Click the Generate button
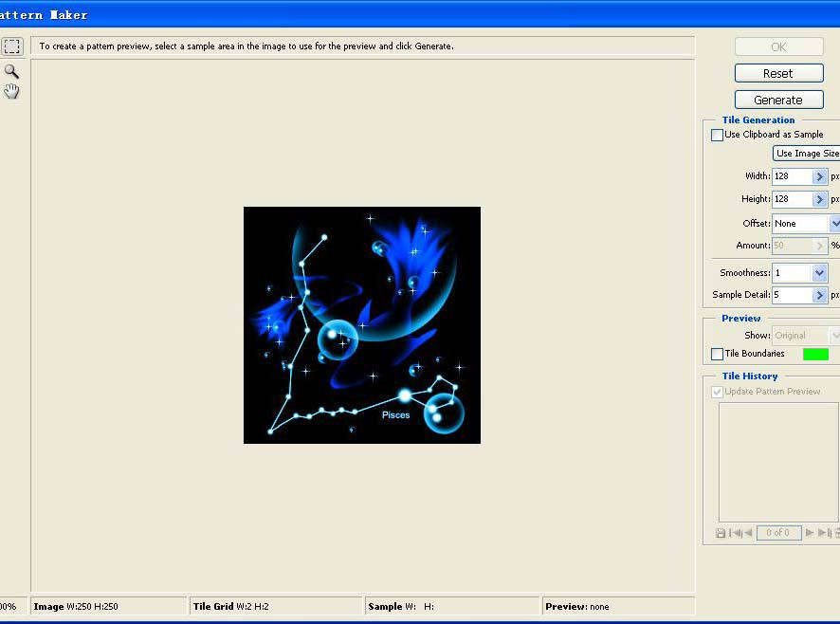This screenshot has width=840, height=624. pos(778,100)
